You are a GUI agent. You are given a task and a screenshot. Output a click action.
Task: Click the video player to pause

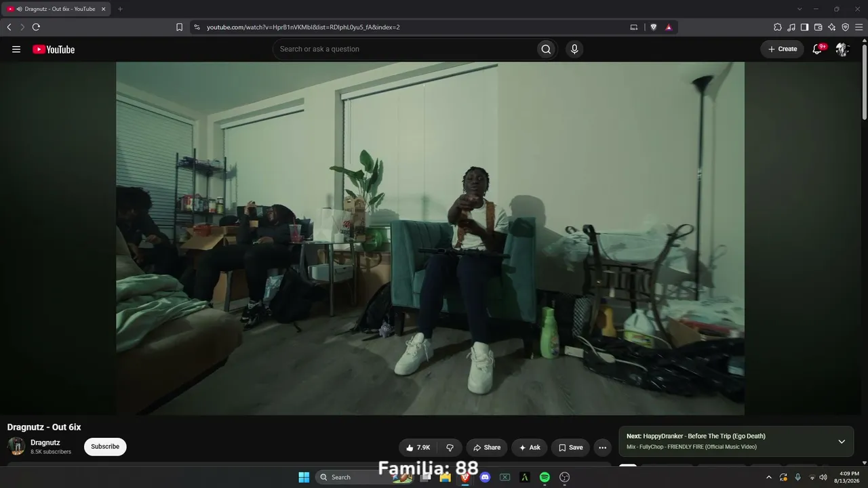[430, 239]
